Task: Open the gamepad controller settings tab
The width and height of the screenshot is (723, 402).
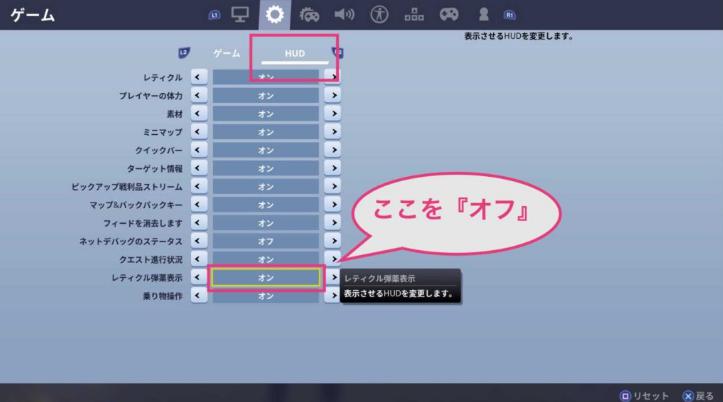Action: [x=449, y=14]
